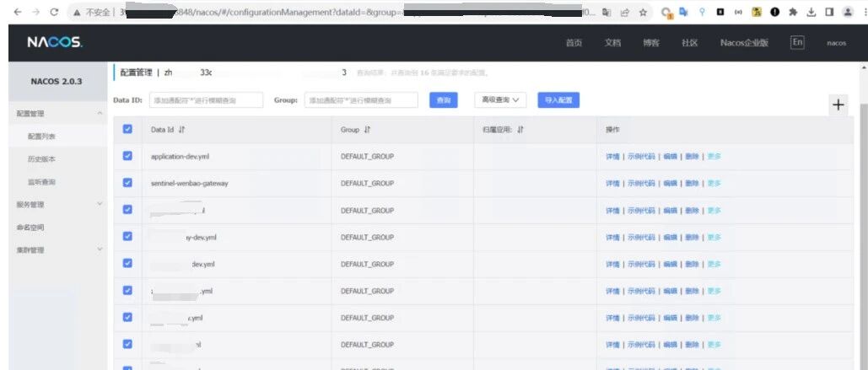Open 详情 for sentinel-wenbao-gateway

pos(612,183)
